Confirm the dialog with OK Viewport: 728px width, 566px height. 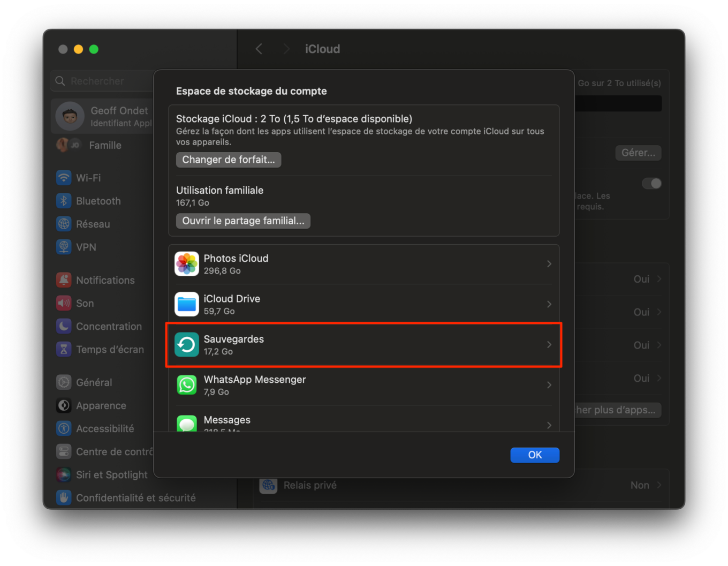tap(535, 455)
